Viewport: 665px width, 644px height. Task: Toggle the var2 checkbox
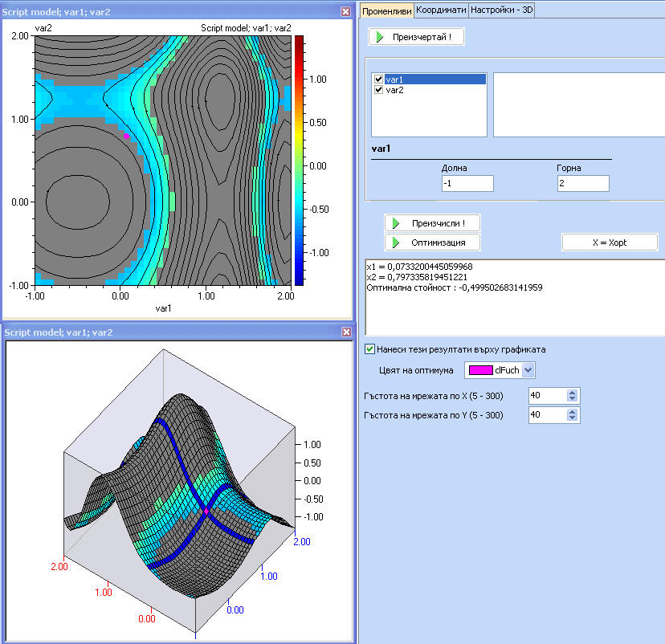(378, 90)
